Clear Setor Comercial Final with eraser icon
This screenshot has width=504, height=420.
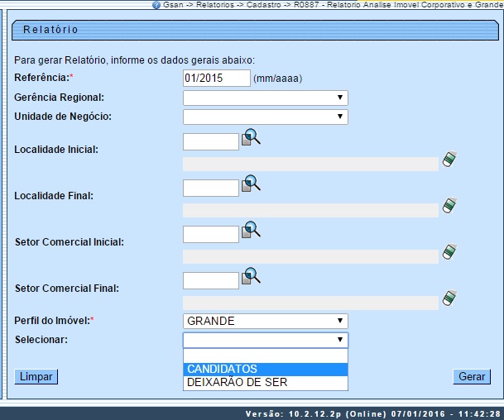click(449, 298)
